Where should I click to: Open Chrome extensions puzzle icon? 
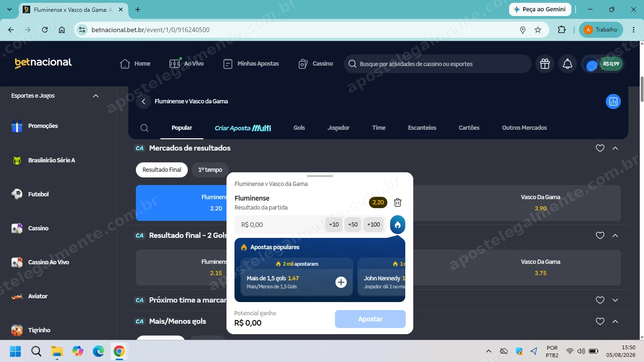(x=561, y=30)
